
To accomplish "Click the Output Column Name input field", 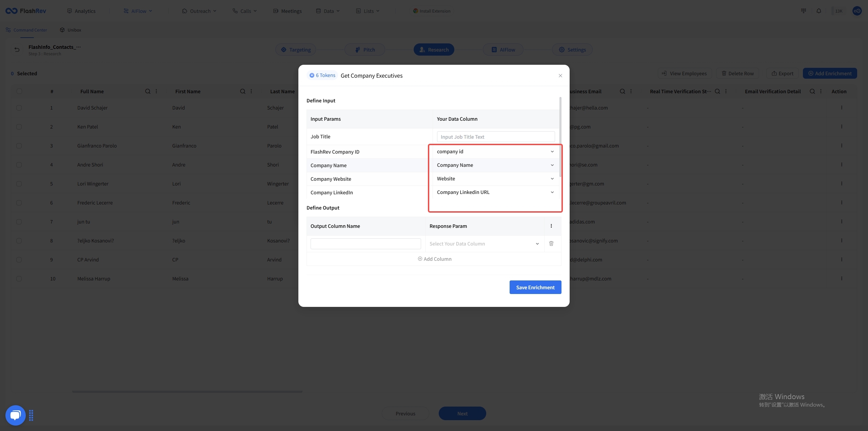I will (366, 244).
